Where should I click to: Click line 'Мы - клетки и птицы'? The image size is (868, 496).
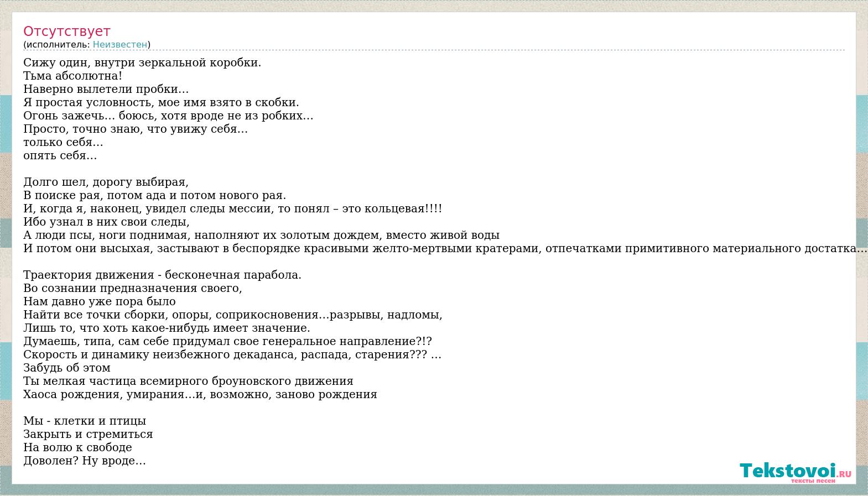point(85,421)
